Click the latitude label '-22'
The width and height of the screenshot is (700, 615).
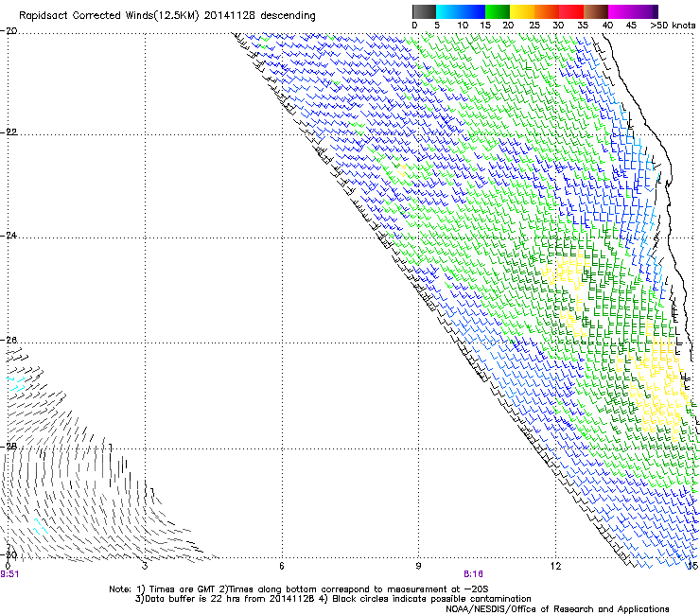[9, 132]
